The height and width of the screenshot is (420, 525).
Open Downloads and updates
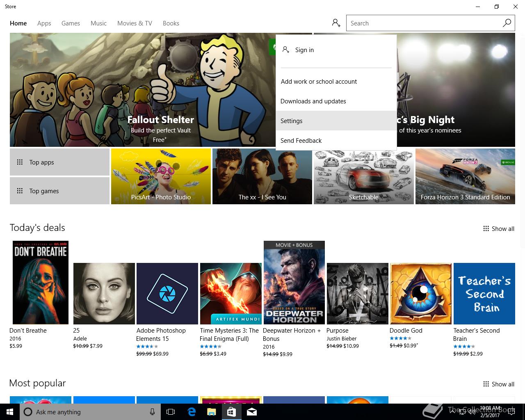coord(336,101)
